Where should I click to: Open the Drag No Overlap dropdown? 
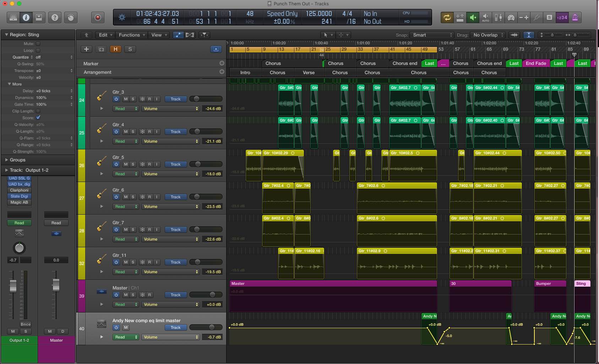[x=488, y=35]
